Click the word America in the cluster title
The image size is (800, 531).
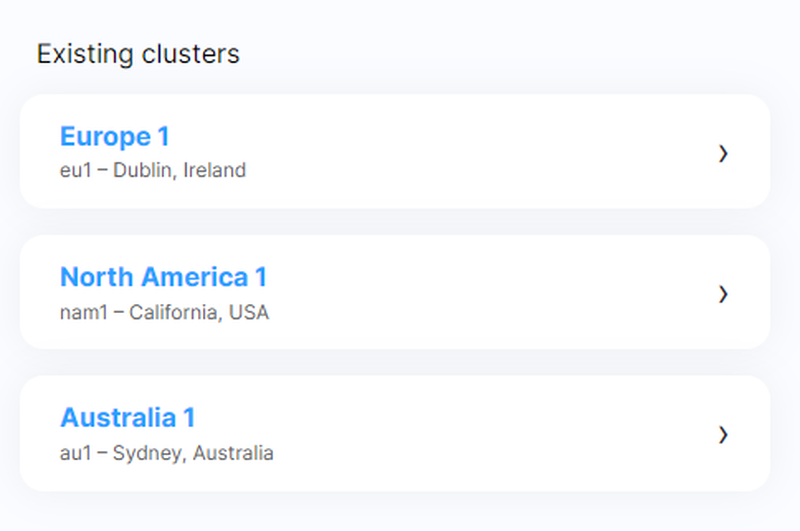tap(194, 277)
